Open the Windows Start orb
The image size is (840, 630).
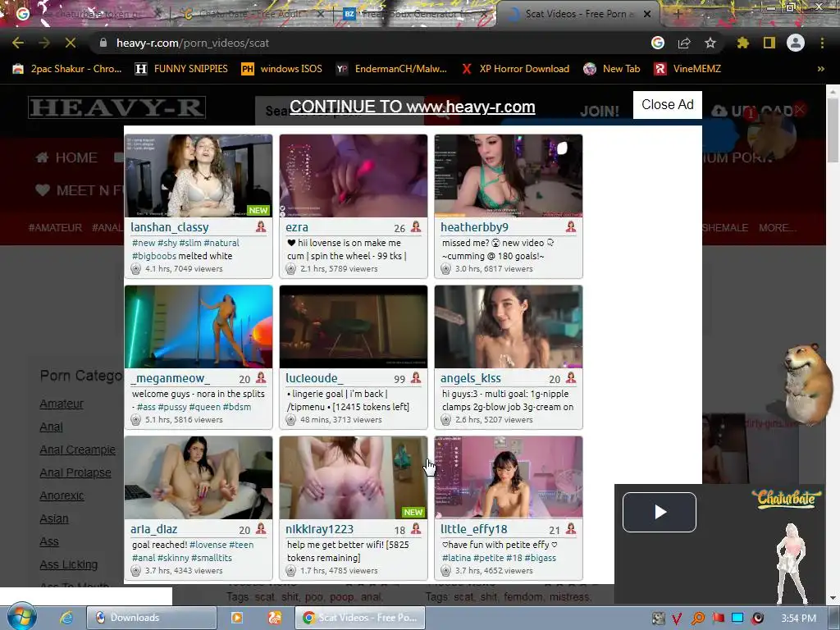click(21, 617)
